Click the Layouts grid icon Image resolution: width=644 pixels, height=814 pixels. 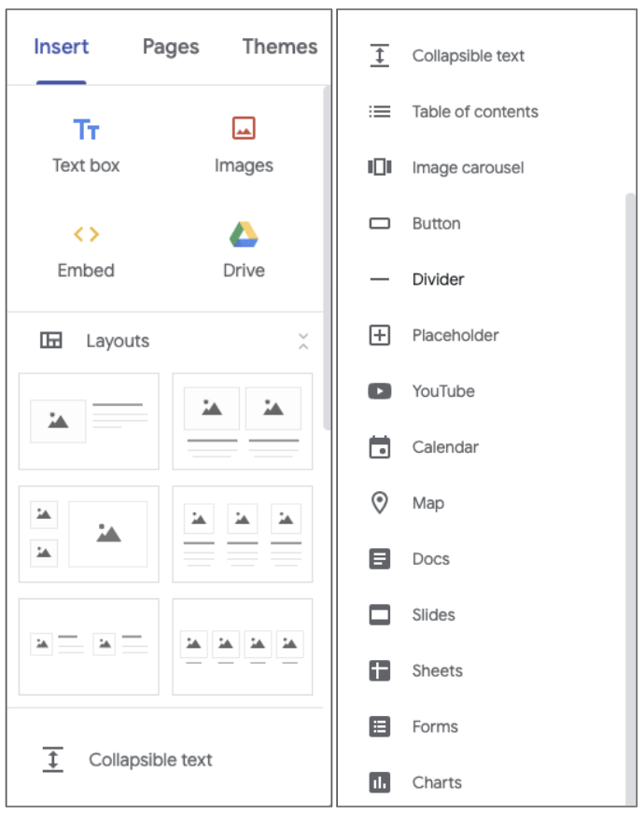[51, 341]
